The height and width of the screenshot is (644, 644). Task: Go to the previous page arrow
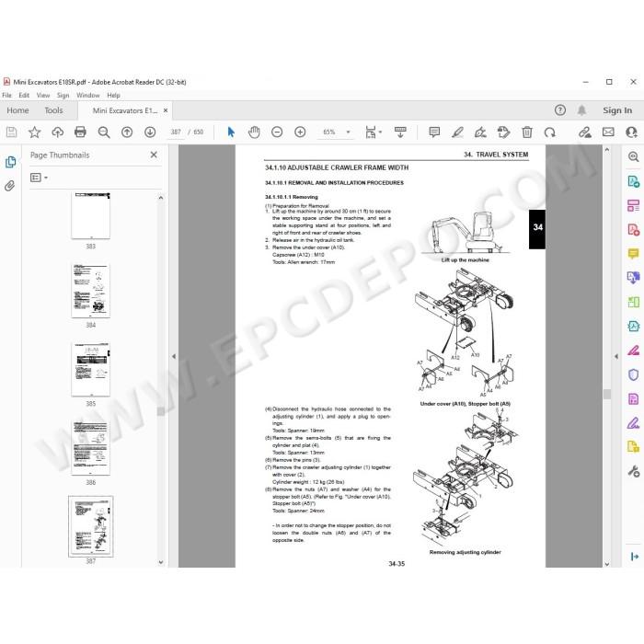[x=127, y=132]
